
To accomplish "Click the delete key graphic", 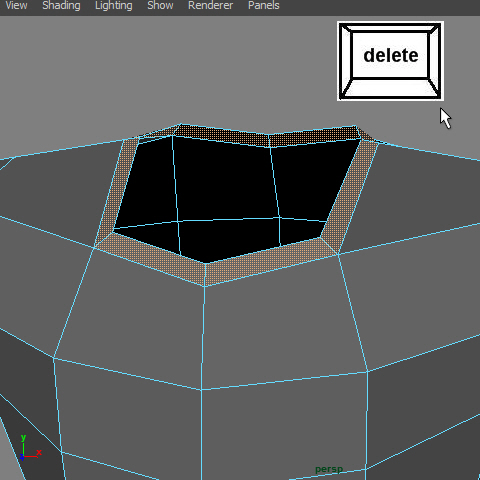I will pos(390,61).
